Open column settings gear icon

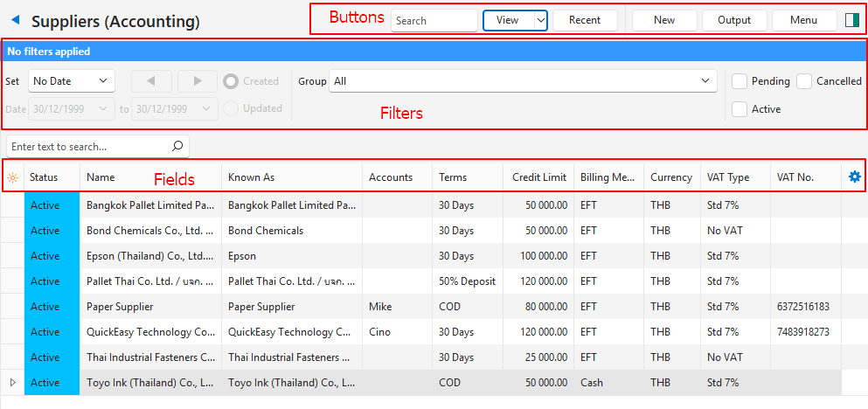click(x=854, y=177)
